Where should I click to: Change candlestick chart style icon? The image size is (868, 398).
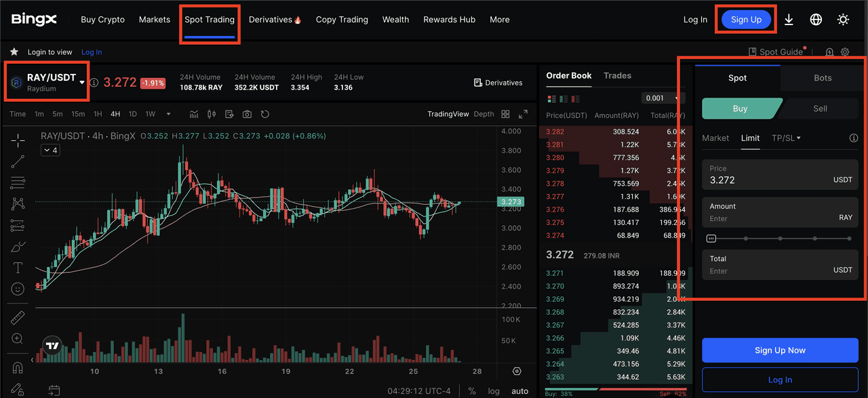coord(212,114)
